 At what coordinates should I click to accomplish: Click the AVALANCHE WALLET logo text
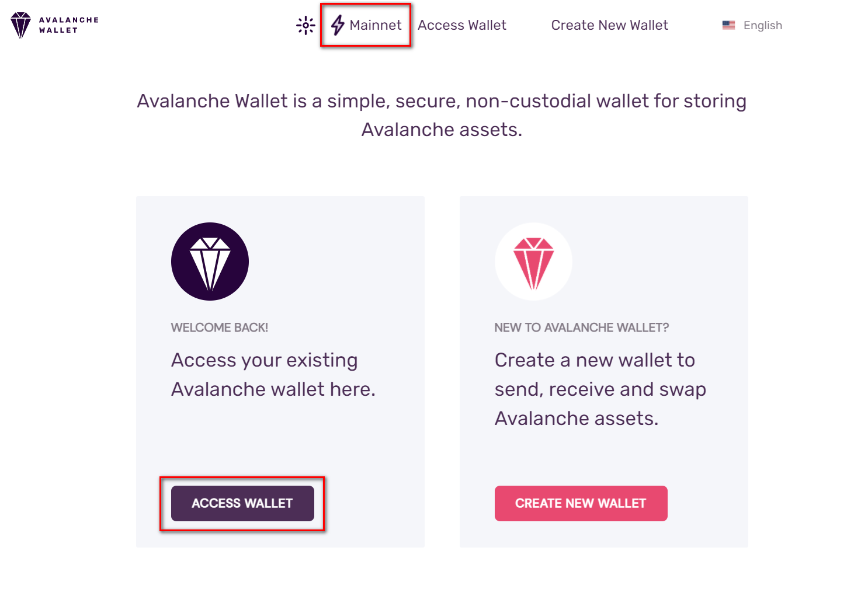69,25
